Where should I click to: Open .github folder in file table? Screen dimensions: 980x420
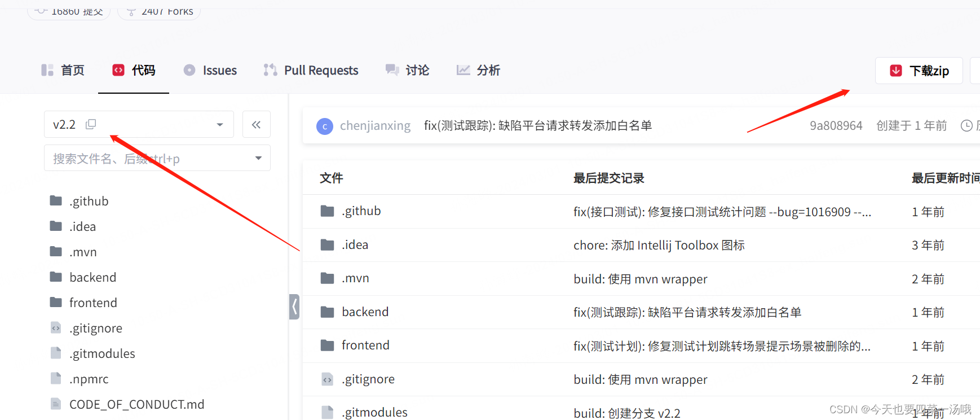361,211
